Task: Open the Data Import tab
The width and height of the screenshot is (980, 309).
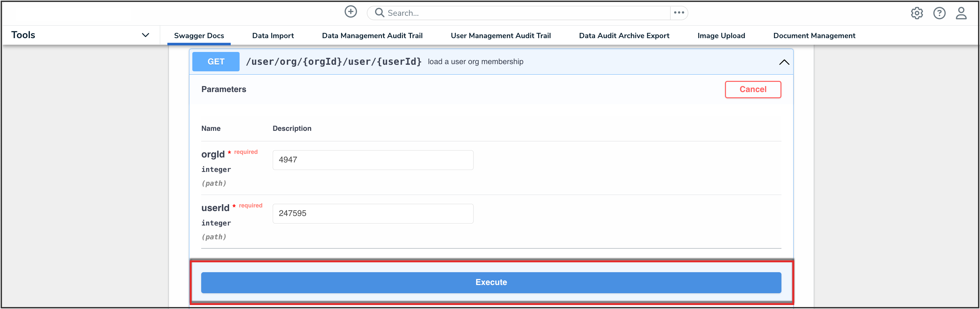Action: click(273, 36)
